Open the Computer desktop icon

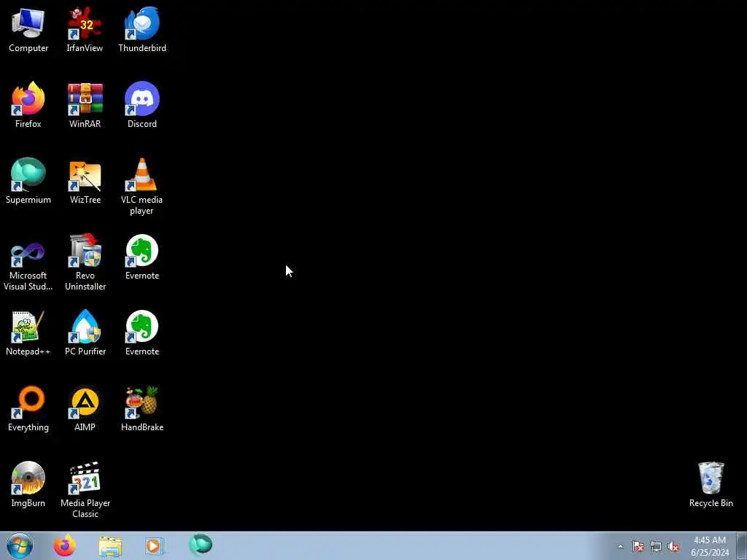point(28,29)
